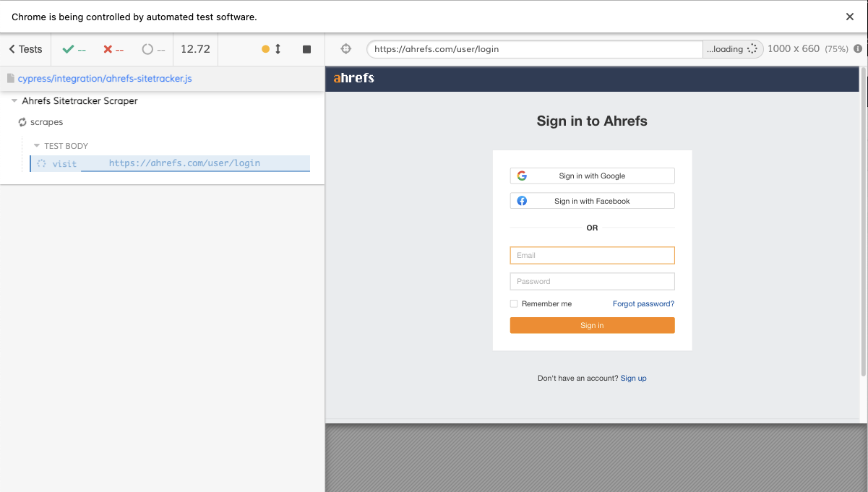This screenshot has height=492, width=868.
Task: Click the Facebook logo icon
Action: [x=522, y=201]
